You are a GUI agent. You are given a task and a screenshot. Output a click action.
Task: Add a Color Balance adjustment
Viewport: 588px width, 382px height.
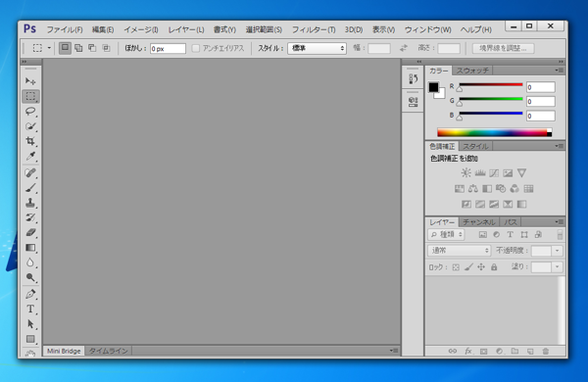(473, 189)
